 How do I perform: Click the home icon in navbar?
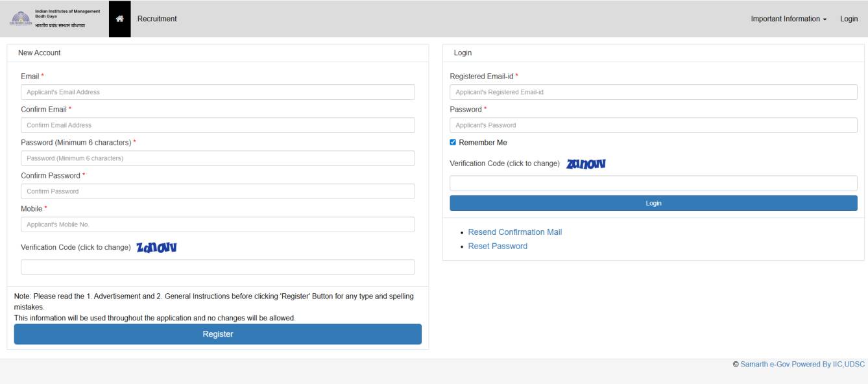[x=119, y=19]
